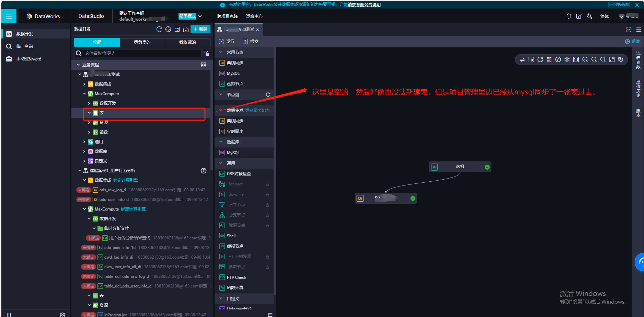The height and width of the screenshot is (317, 644).
Task: Open the 流程参数 side panel
Action: pyautogui.click(x=638, y=60)
